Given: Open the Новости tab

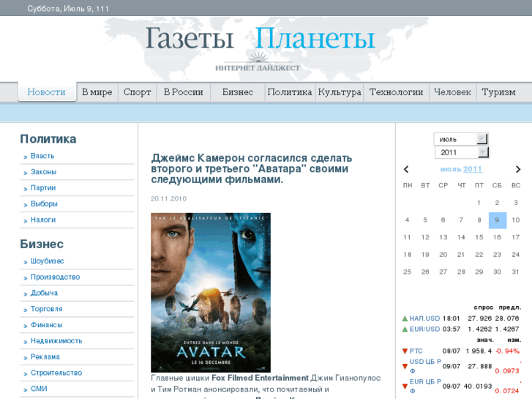Looking at the screenshot, I should [47, 92].
